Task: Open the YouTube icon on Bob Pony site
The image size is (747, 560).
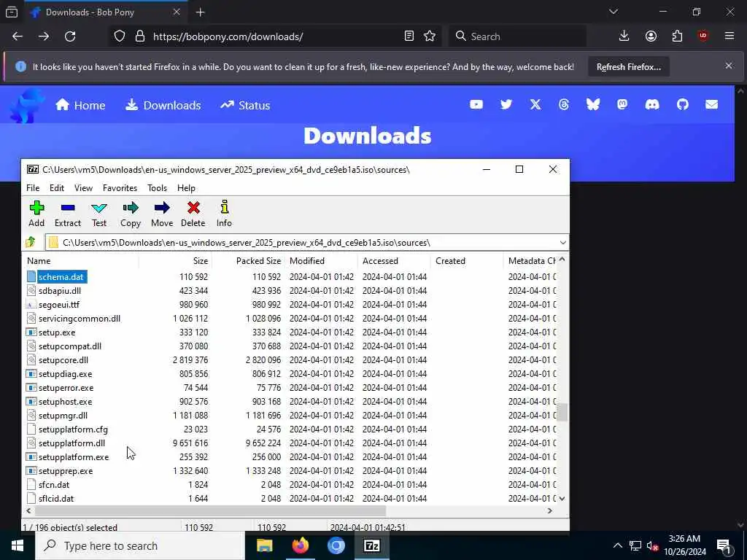Action: [x=476, y=104]
